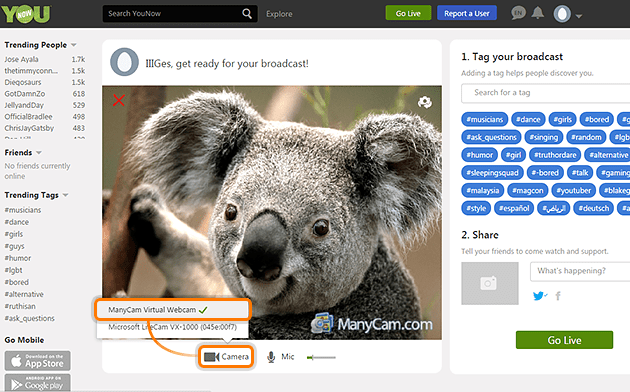This screenshot has height=392, width=630.
Task: Share via Facebook icon
Action: coord(558,296)
